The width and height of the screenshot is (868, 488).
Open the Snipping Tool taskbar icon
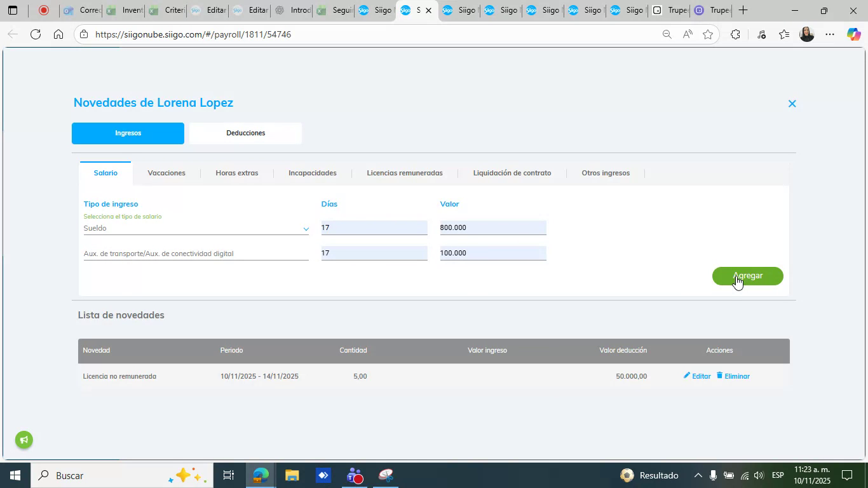point(386,475)
